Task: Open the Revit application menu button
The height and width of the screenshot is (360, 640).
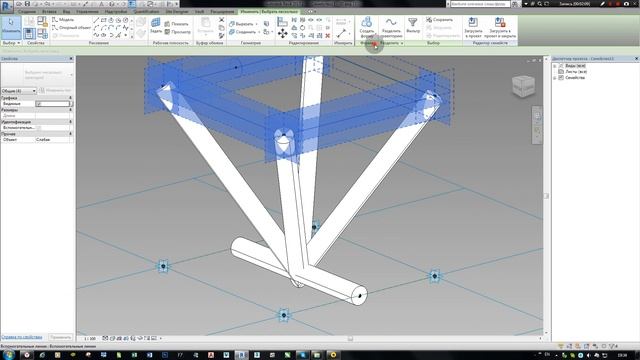Action: 7,6
